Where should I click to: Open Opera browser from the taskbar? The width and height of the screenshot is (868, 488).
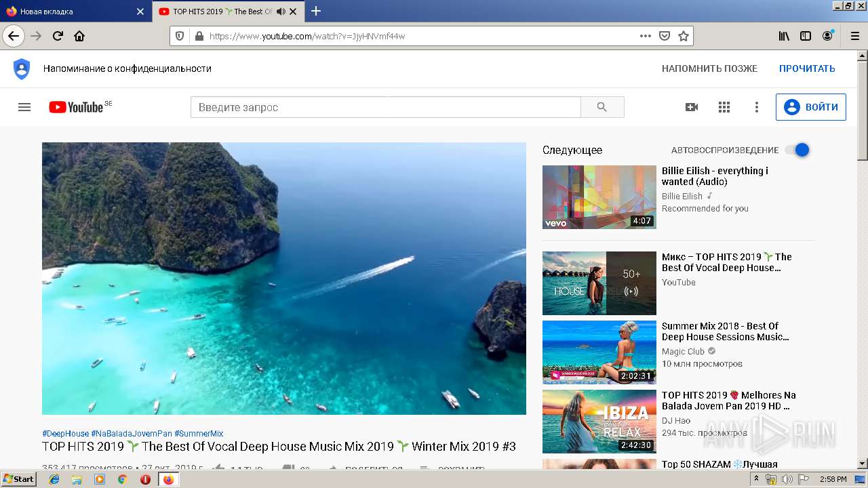pyautogui.click(x=145, y=479)
